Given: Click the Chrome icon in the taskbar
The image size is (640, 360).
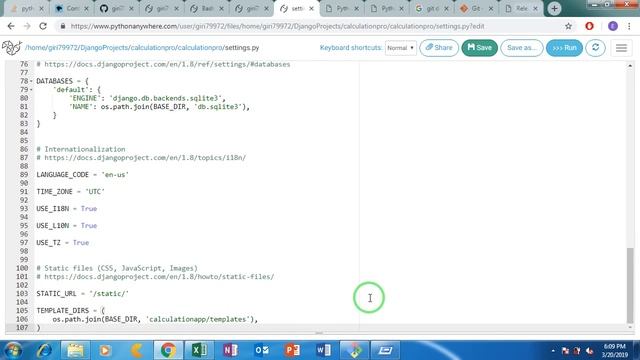Looking at the screenshot, I should [x=168, y=350].
